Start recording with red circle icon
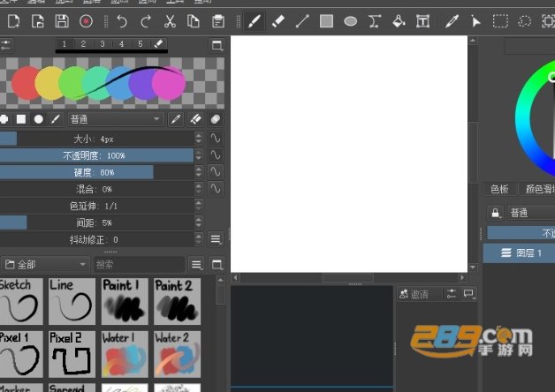Image resolution: width=555 pixels, height=392 pixels. [x=86, y=21]
